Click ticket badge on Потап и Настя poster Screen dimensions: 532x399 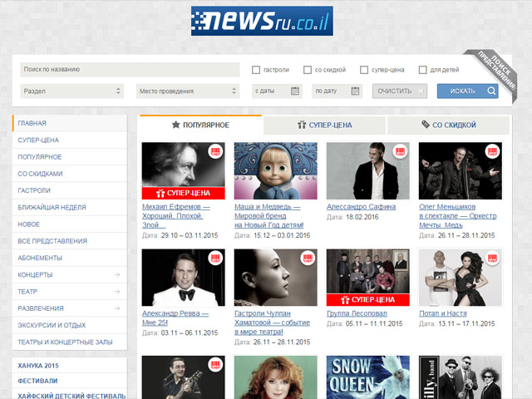pos(492,259)
